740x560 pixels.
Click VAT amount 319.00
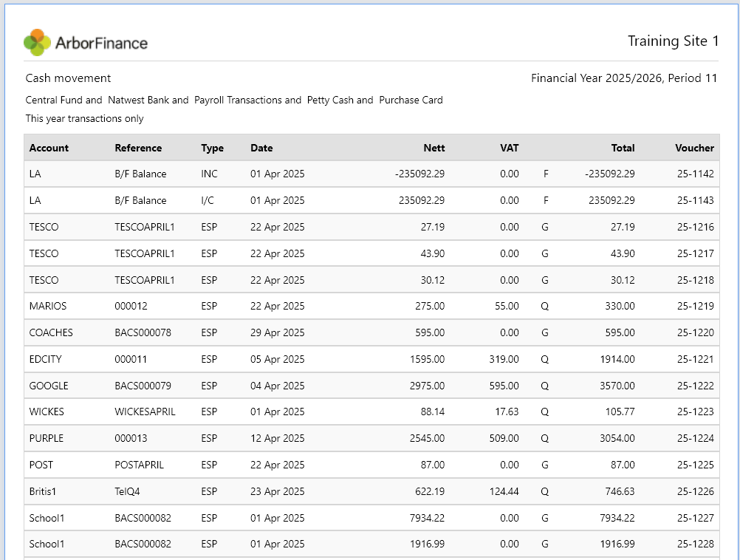pyautogui.click(x=504, y=359)
